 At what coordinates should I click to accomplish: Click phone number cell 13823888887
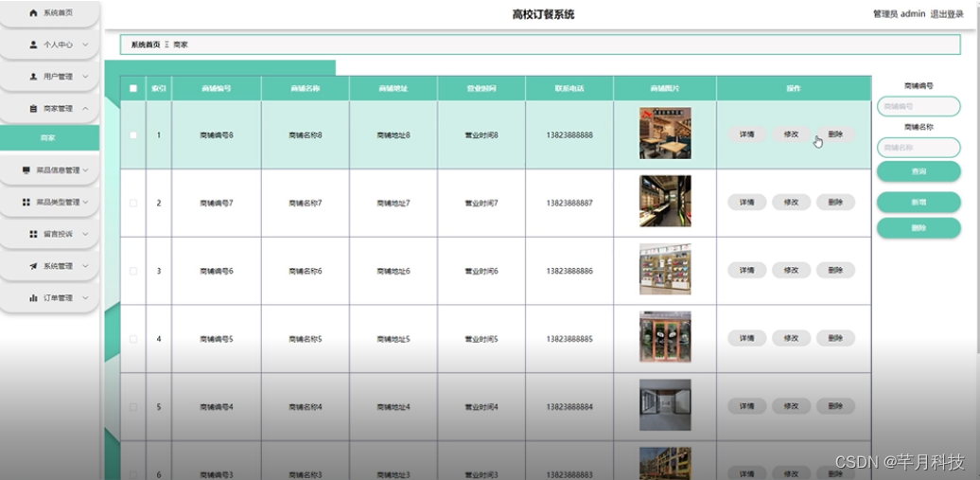569,203
